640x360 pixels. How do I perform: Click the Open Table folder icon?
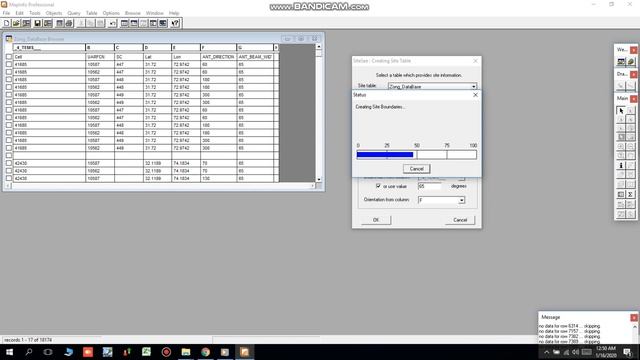(x=16, y=23)
